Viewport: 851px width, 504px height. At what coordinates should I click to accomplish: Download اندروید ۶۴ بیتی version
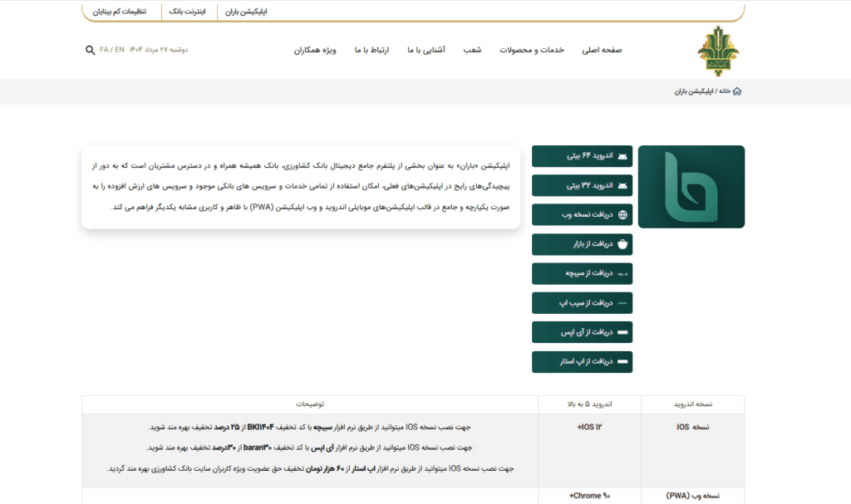coord(582,156)
